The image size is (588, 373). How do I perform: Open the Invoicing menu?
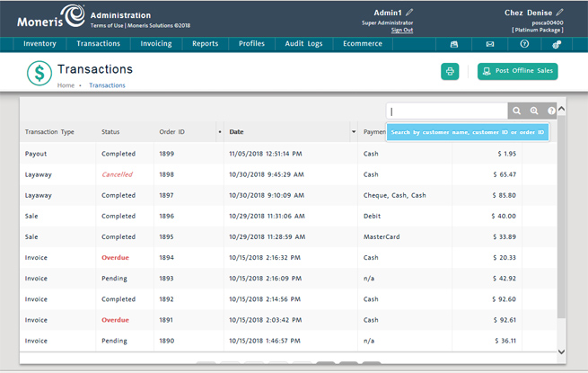pos(156,44)
